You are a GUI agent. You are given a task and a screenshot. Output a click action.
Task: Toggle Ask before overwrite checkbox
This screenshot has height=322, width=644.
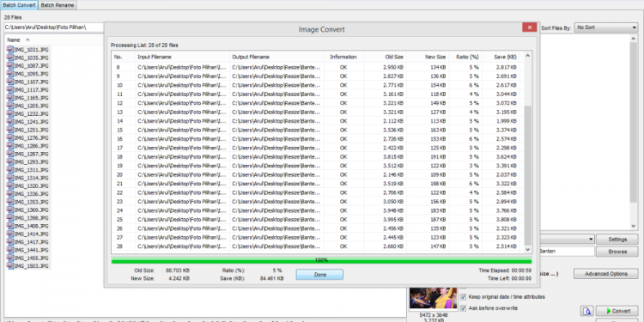click(464, 308)
